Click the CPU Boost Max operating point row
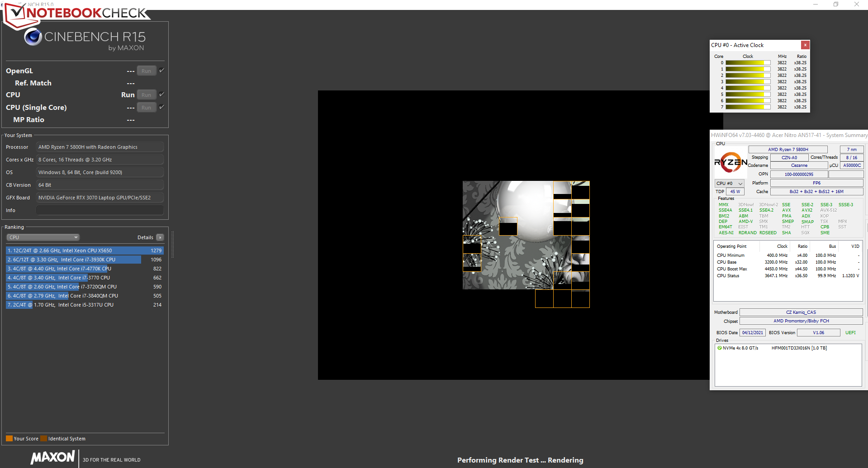Image resolution: width=868 pixels, height=468 pixels. click(x=788, y=269)
